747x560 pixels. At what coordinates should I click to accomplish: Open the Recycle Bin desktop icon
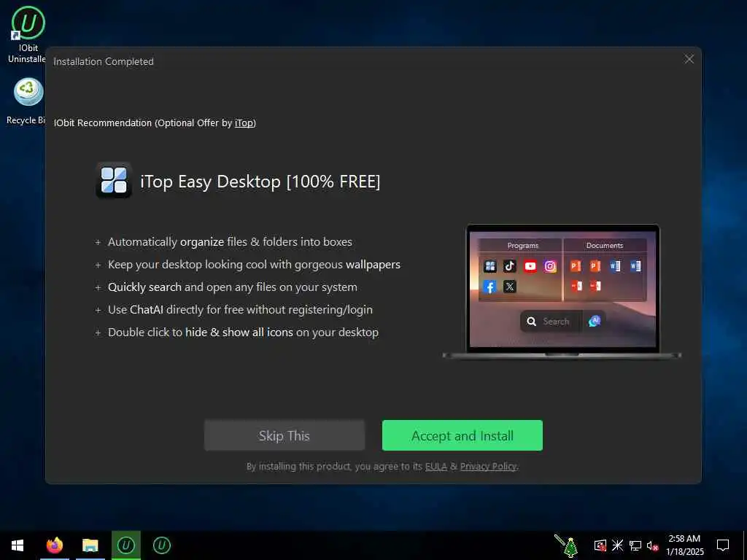tap(28, 102)
